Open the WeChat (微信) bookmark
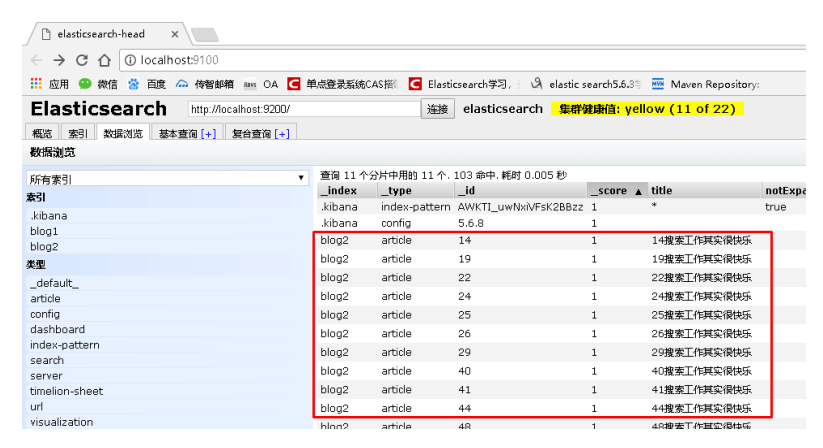The image size is (823, 448). [98, 84]
